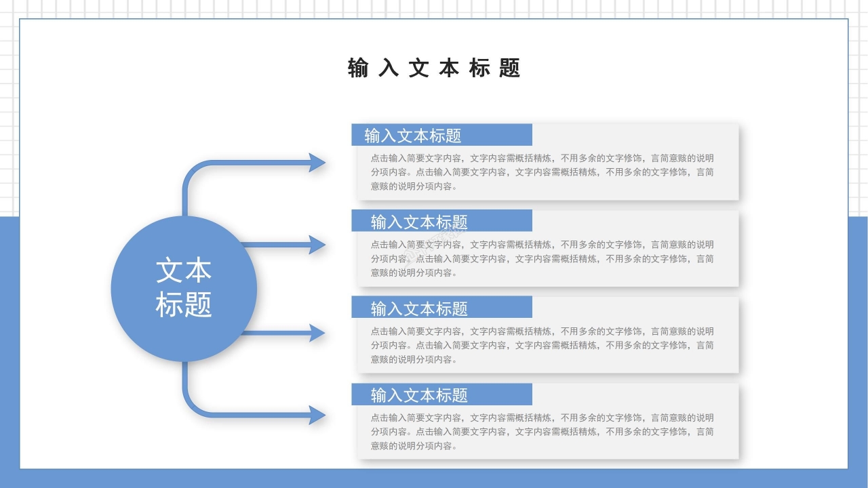Click the third section's blue title ribbon
Viewport: 868px width, 488px height.
441,307
